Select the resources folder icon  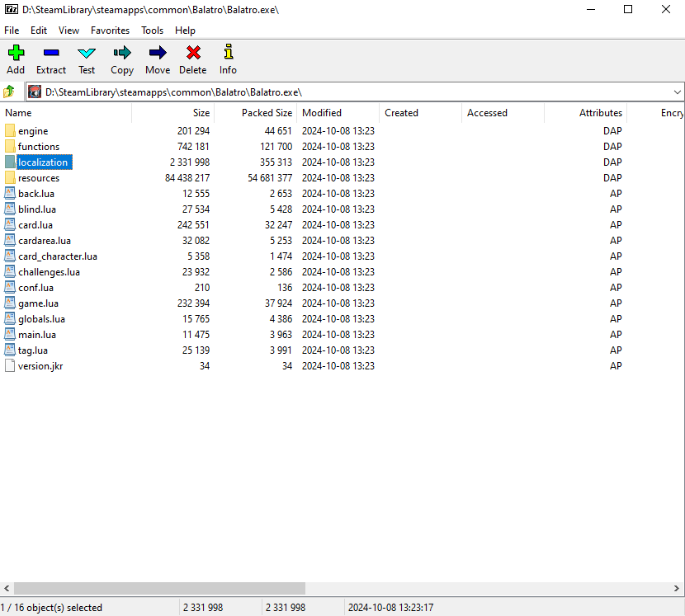[x=10, y=177]
